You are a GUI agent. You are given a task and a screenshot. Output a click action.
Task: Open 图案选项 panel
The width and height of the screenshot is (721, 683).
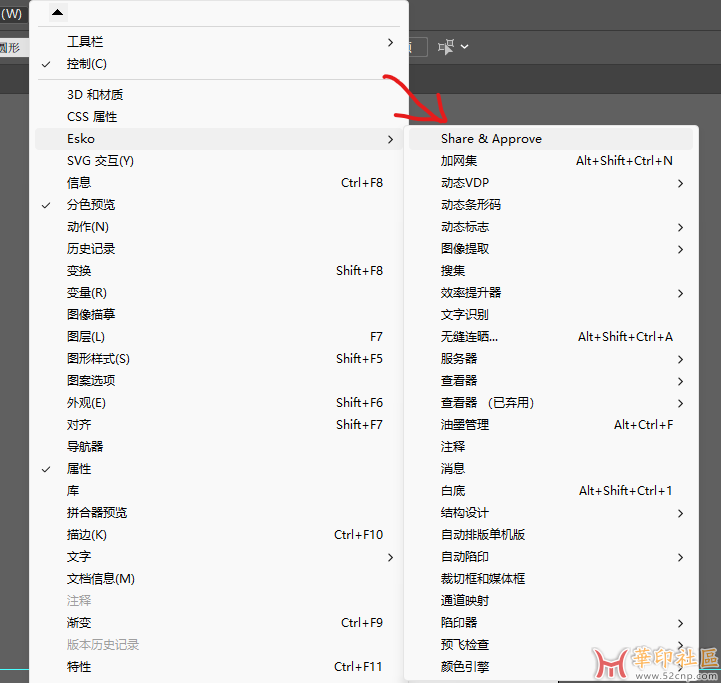tap(219, 381)
